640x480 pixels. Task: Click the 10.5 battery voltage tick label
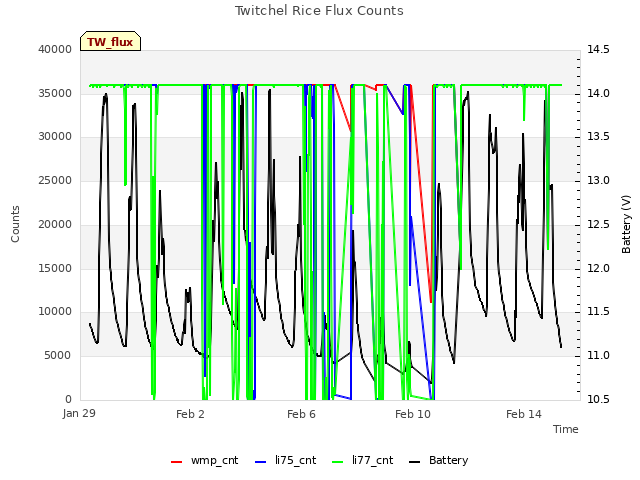(598, 399)
